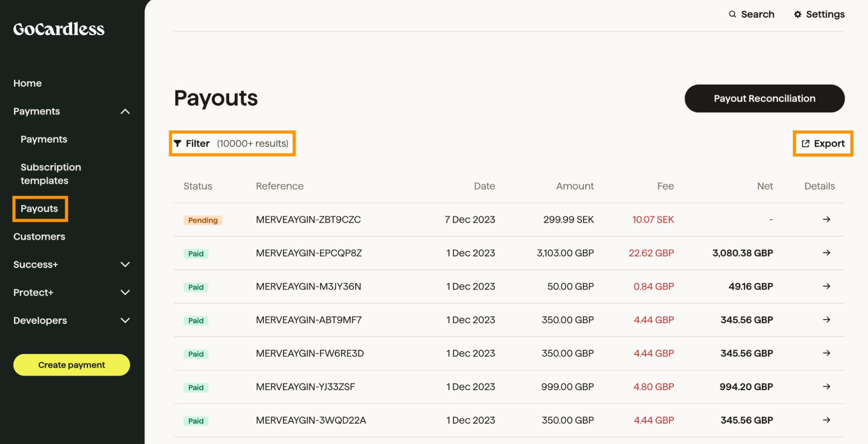Click the Export icon
This screenshot has height=444, width=868.
(x=806, y=143)
